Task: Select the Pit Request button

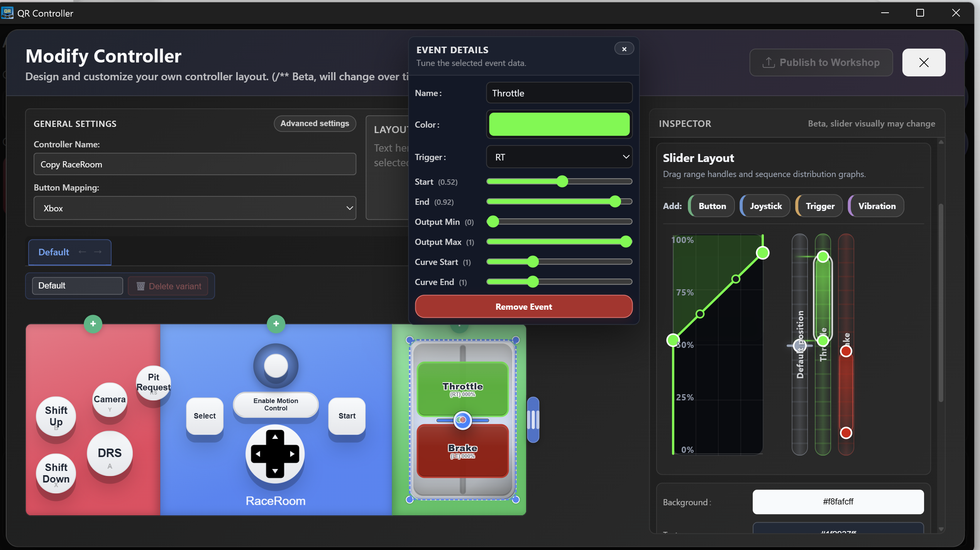Action: 154,383
